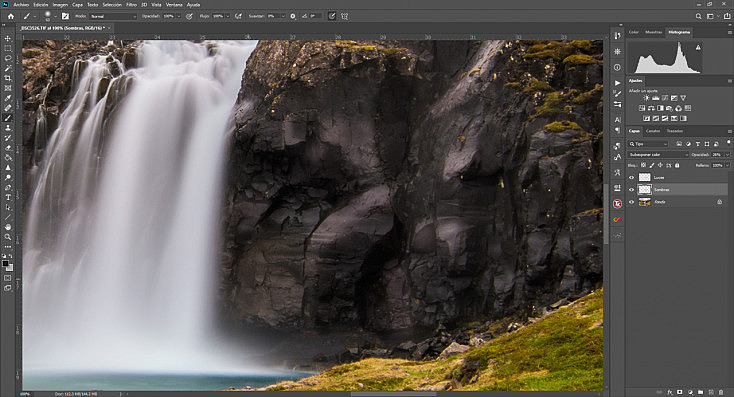The width and height of the screenshot is (734, 397).
Task: Select the Paint Bucket tool
Action: 8,158
